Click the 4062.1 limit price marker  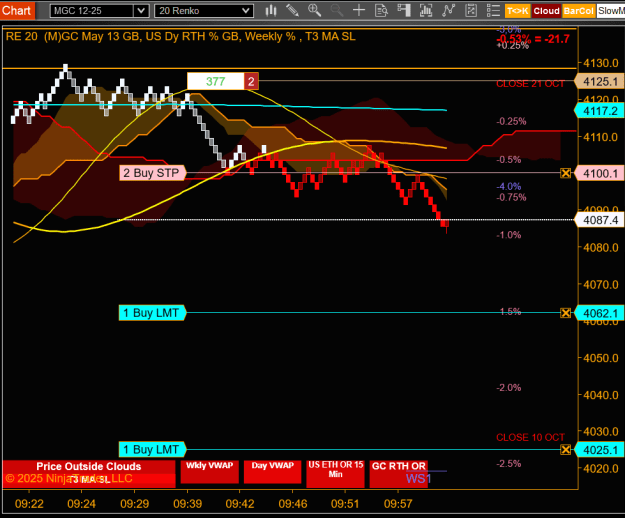pos(599,313)
